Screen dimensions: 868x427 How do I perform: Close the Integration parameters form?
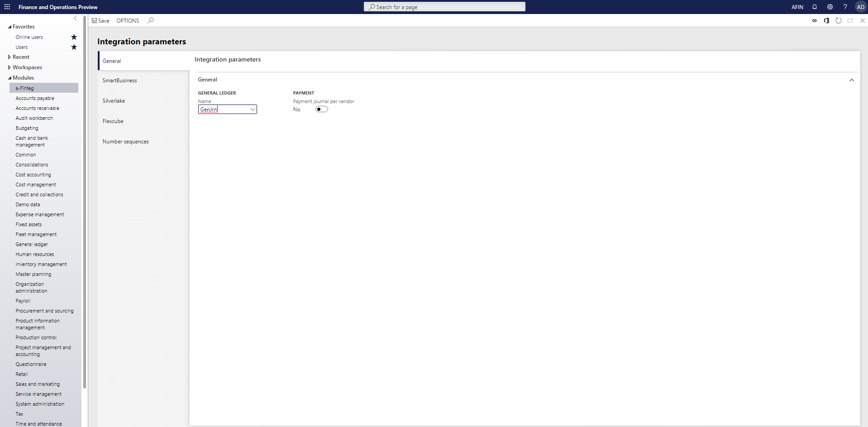pos(863,20)
